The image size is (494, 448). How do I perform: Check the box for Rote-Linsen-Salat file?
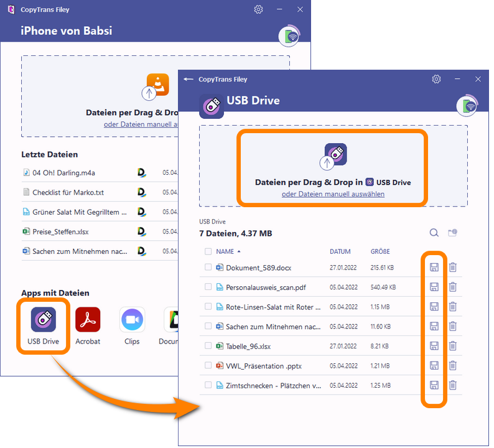208,306
